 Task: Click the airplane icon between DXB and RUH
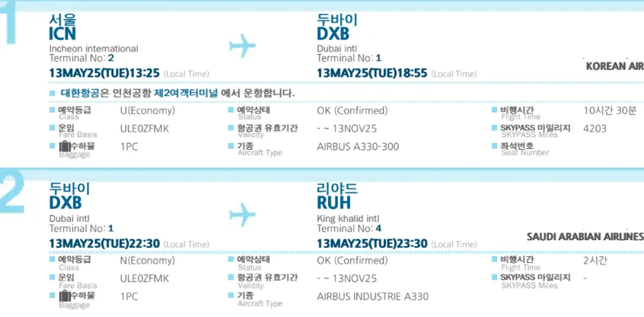(x=242, y=214)
